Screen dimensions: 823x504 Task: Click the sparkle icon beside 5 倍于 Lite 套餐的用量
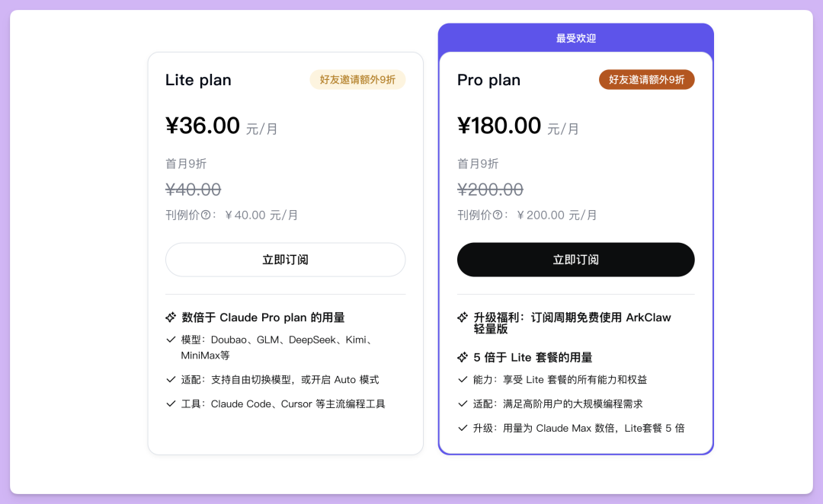462,356
